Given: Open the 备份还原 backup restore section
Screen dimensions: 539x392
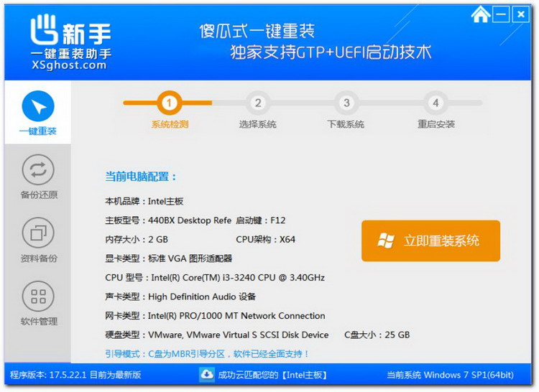Looking at the screenshot, I should 39,177.
